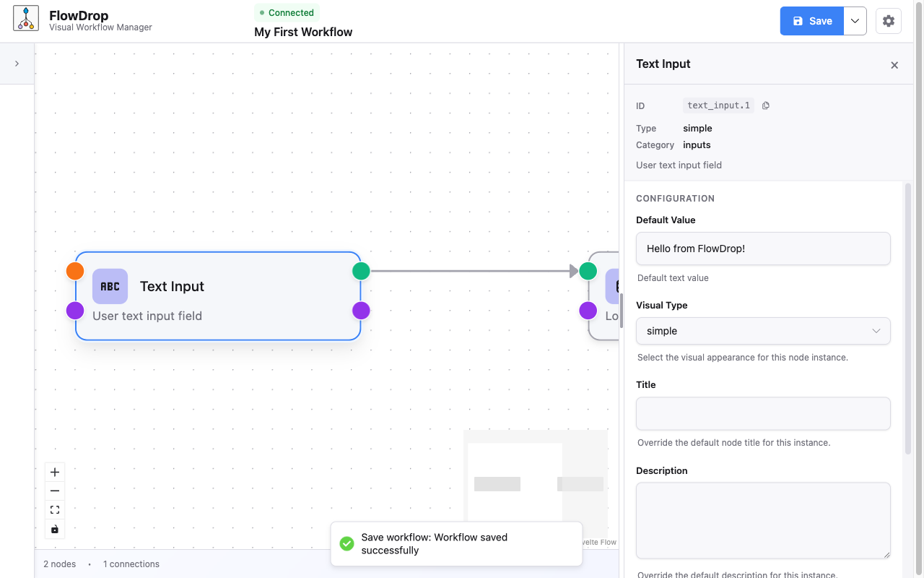Click the FlowDrop logo icon
This screenshot has width=924, height=578.
pos(25,20)
